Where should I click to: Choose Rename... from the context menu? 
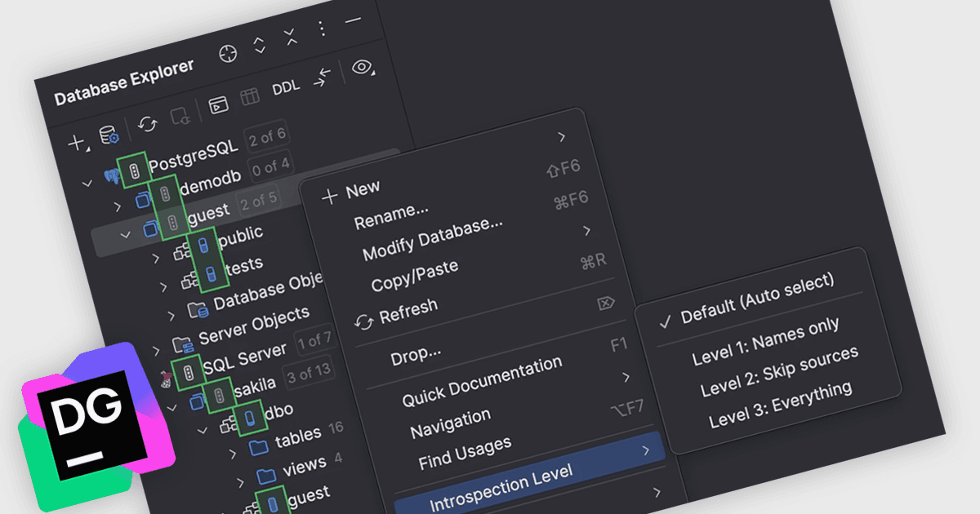[x=391, y=216]
